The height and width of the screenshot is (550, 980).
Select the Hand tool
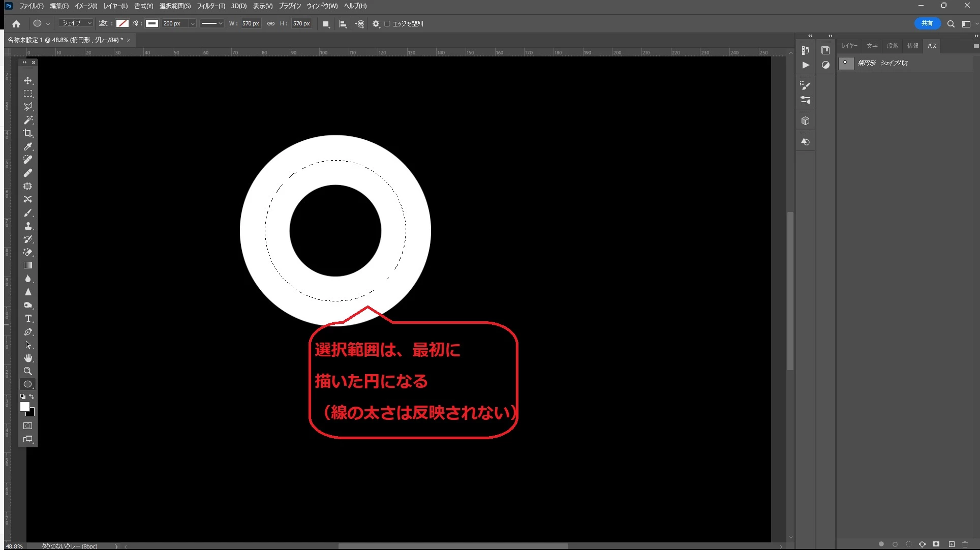tap(28, 358)
